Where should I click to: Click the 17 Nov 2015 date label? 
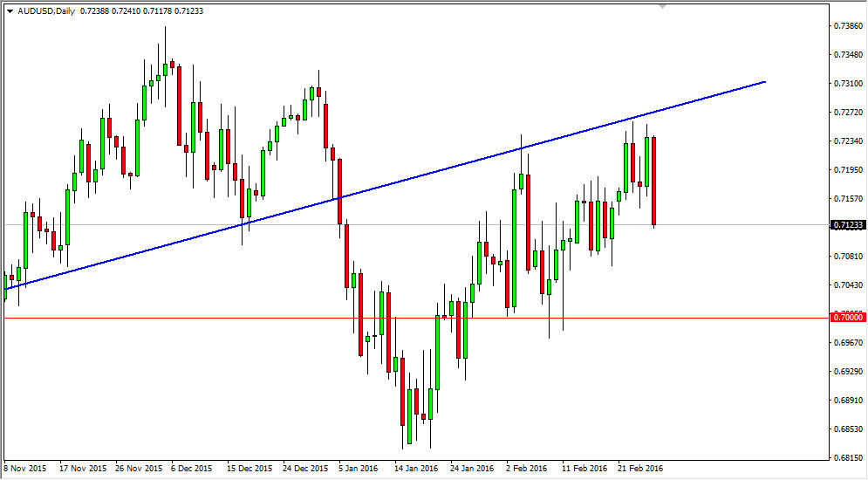(x=83, y=469)
